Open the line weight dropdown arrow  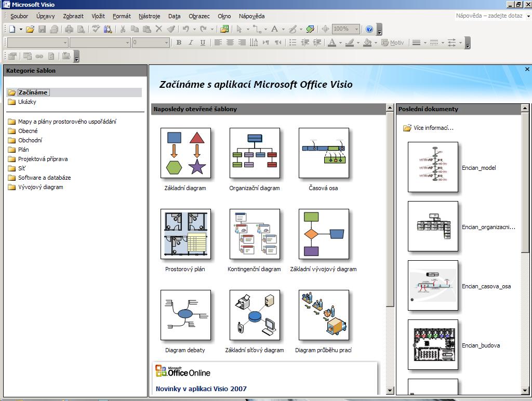pos(425,43)
